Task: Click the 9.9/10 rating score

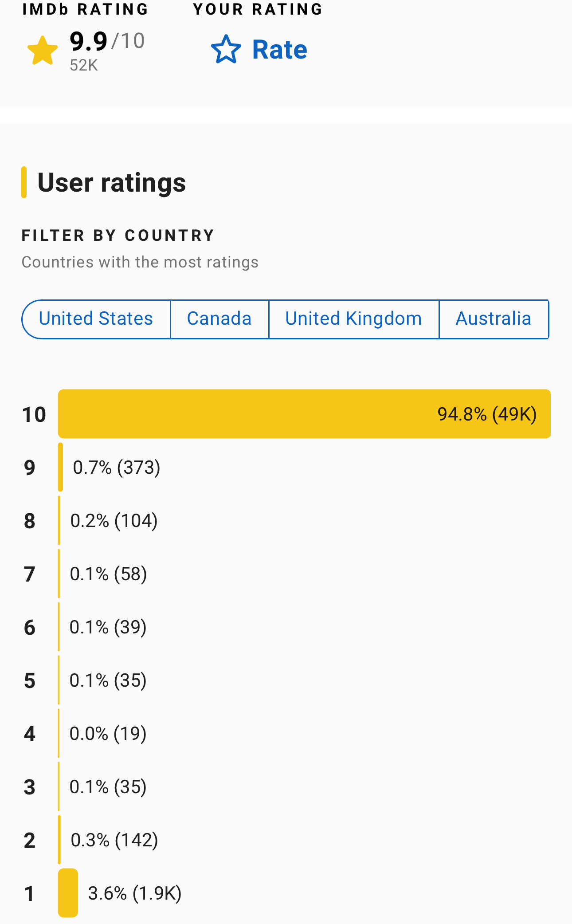Action: point(107,42)
